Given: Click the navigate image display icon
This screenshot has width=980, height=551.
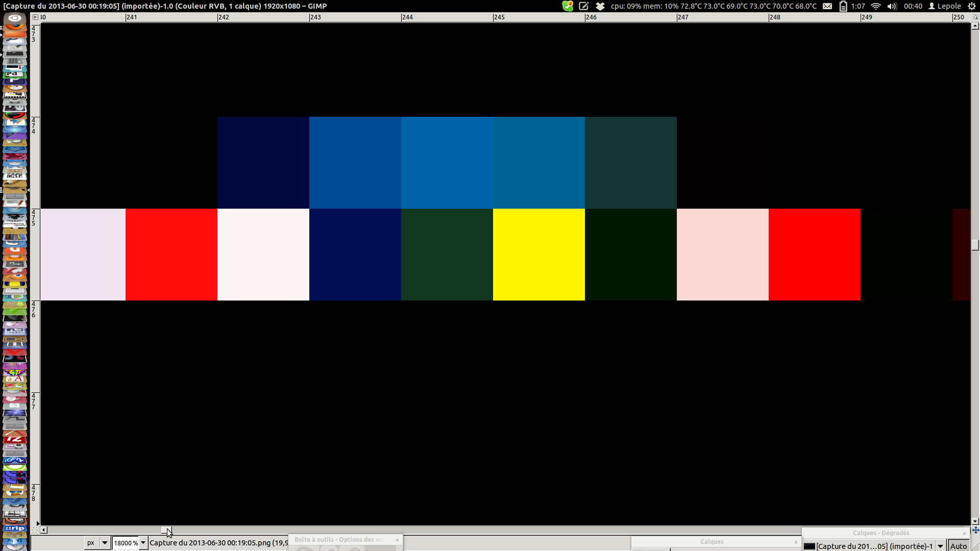Looking at the screenshot, I should click(x=975, y=530).
